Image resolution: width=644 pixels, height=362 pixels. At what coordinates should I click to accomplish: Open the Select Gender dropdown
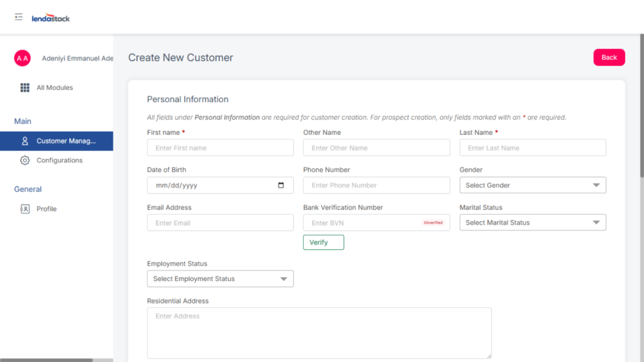click(x=533, y=185)
